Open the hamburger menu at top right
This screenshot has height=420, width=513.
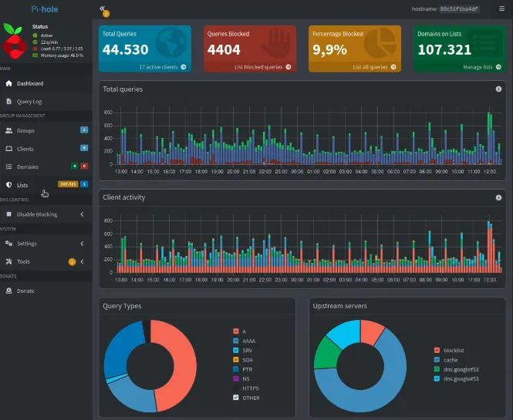tap(501, 9)
